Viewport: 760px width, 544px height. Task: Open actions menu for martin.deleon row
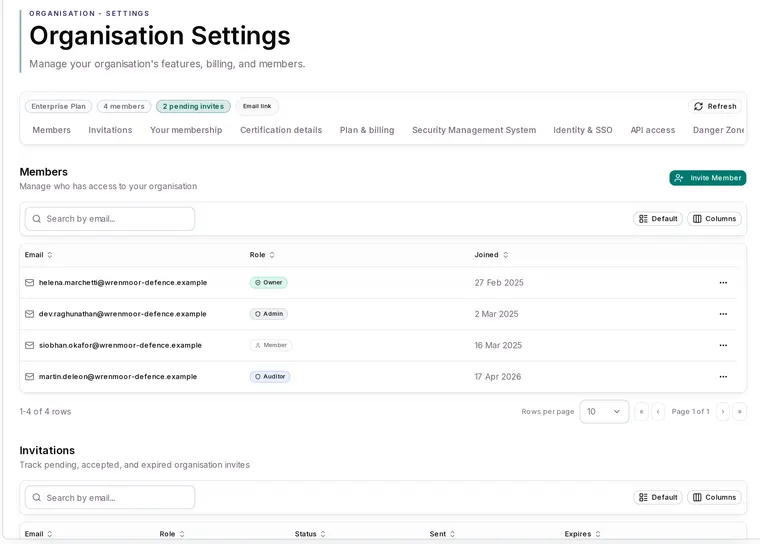click(x=723, y=377)
